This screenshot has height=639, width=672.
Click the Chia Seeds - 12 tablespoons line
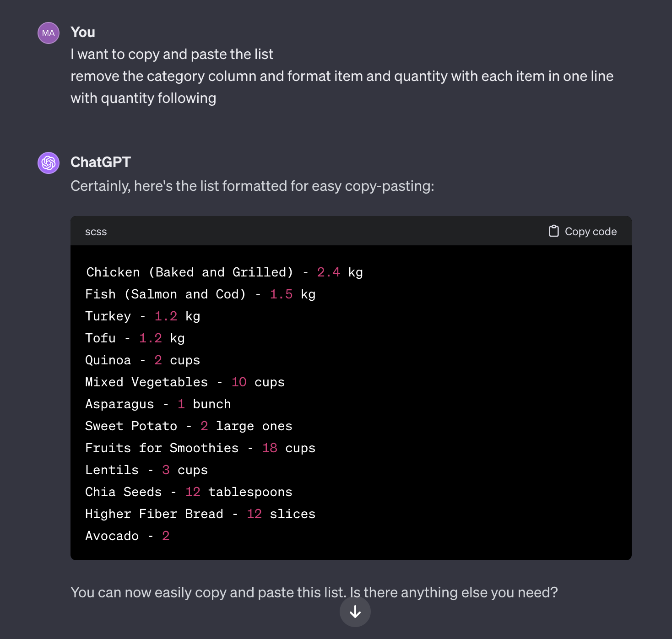(189, 492)
